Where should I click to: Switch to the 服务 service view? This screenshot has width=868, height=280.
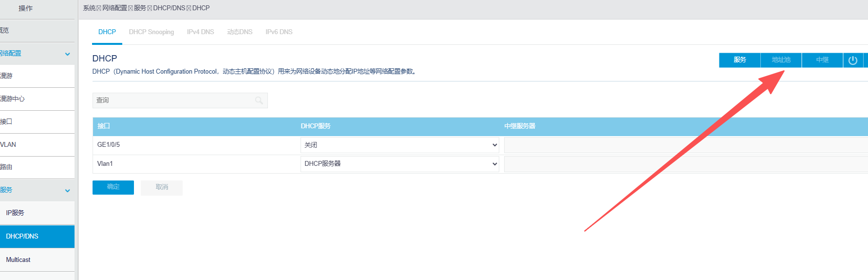(x=739, y=60)
